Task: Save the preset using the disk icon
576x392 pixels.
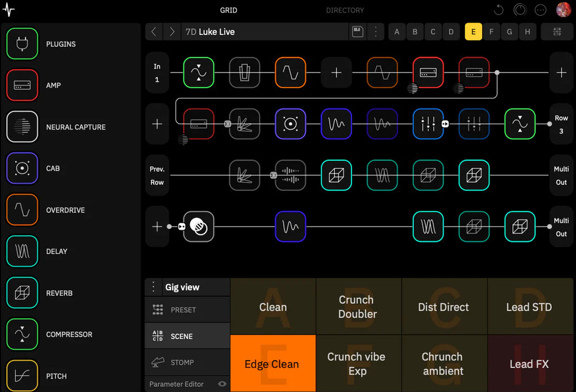Action: 357,31
